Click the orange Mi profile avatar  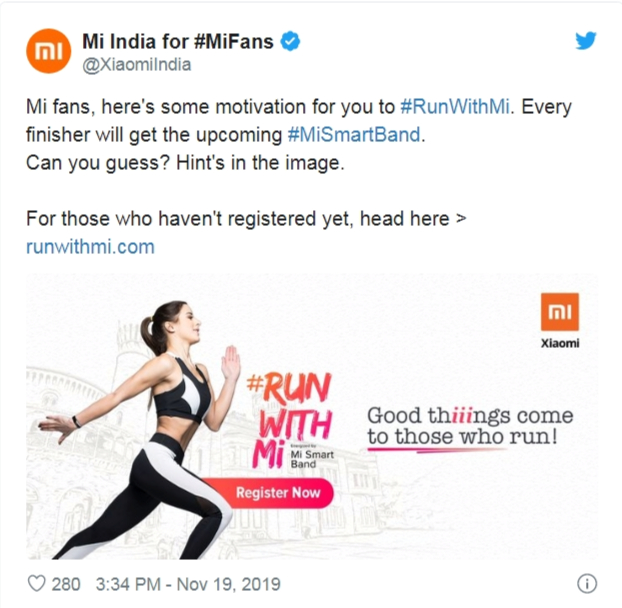tap(48, 51)
